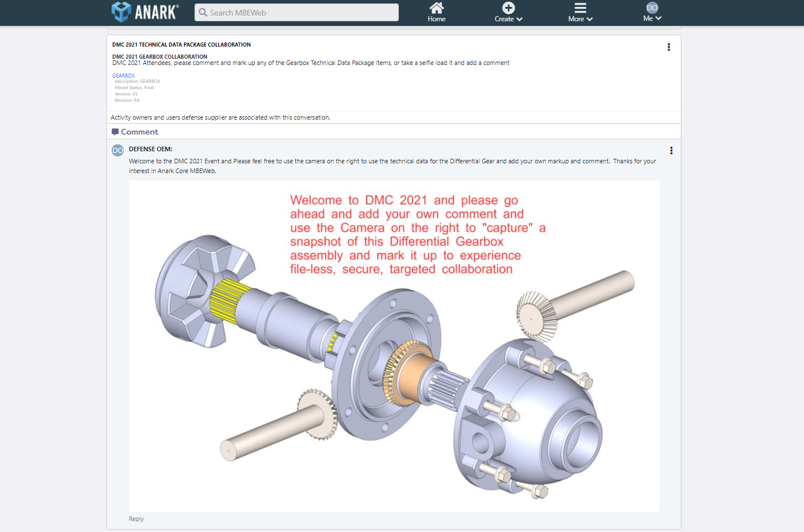Click the 'Revision: R4' text

point(127,100)
